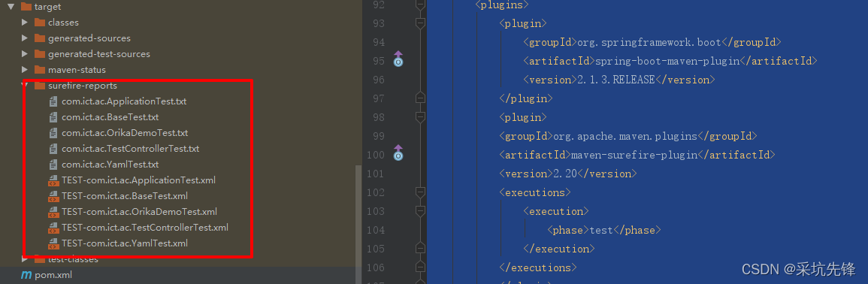This screenshot has height=284, width=868.
Task: Open TEST-com.ict.ac.ApplicationTest.xml in tree
Action: (x=138, y=180)
